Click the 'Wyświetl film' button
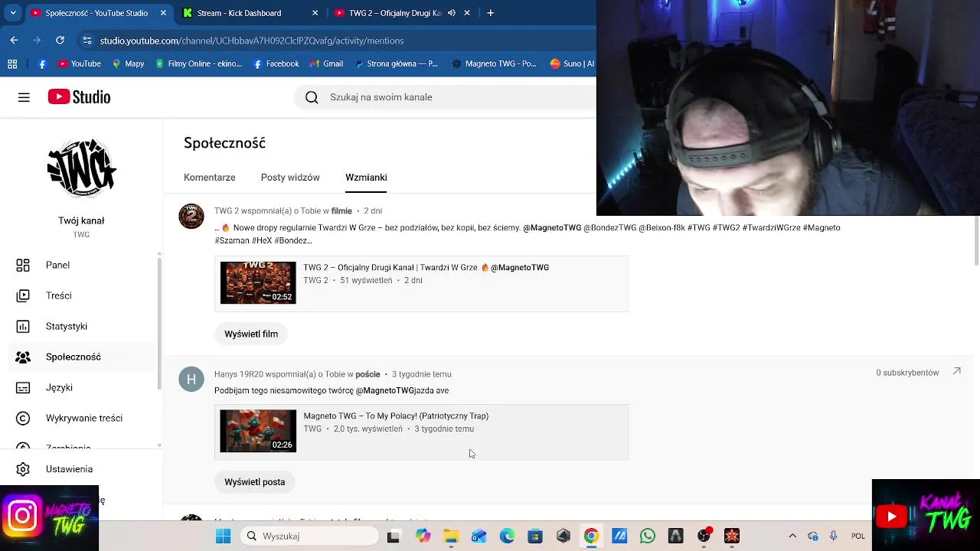The width and height of the screenshot is (980, 551). 251,334
